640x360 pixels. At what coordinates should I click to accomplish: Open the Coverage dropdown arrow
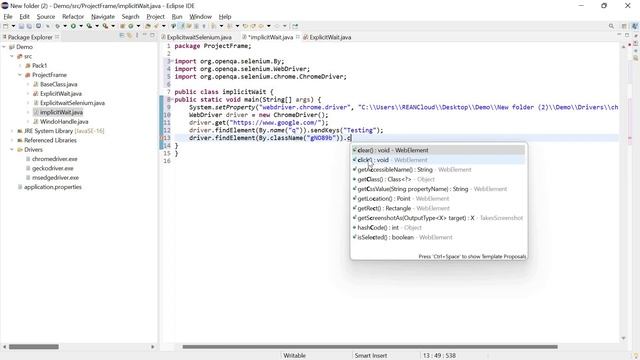(x=97, y=26)
